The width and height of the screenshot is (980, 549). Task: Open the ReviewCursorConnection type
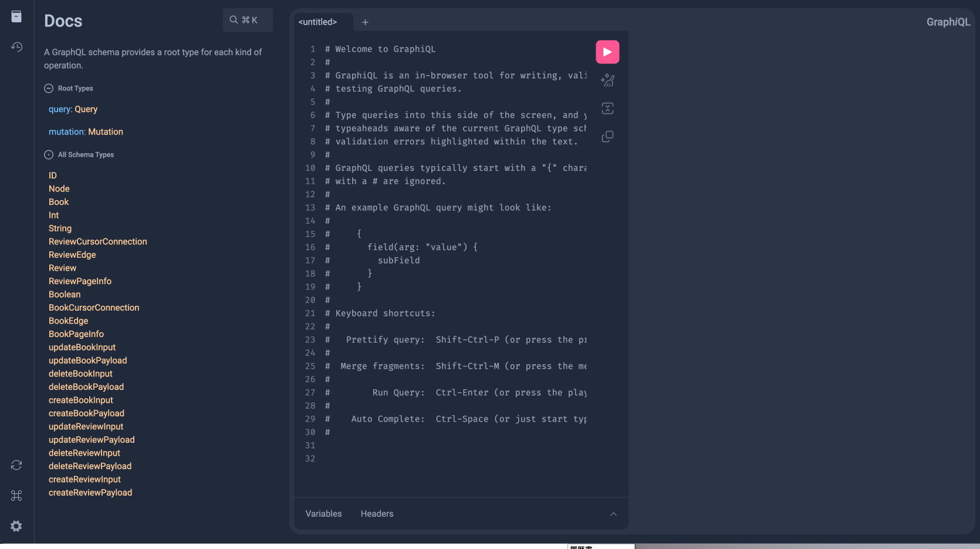98,241
